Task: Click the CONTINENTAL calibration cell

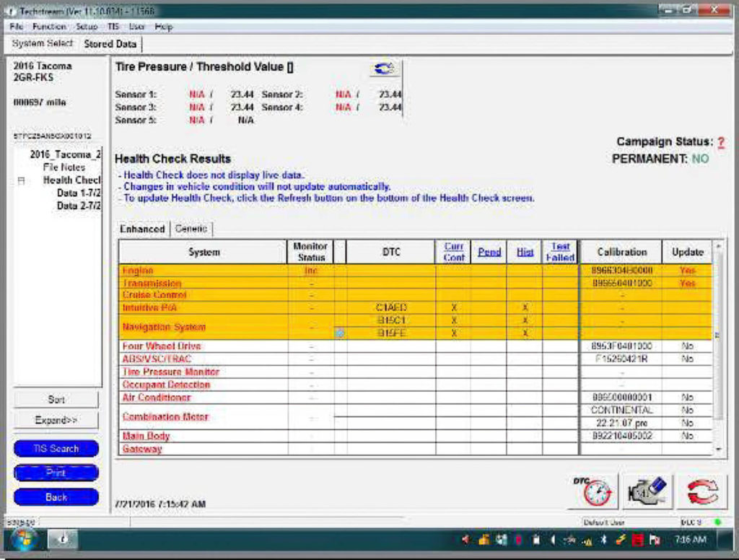Action: click(x=621, y=410)
